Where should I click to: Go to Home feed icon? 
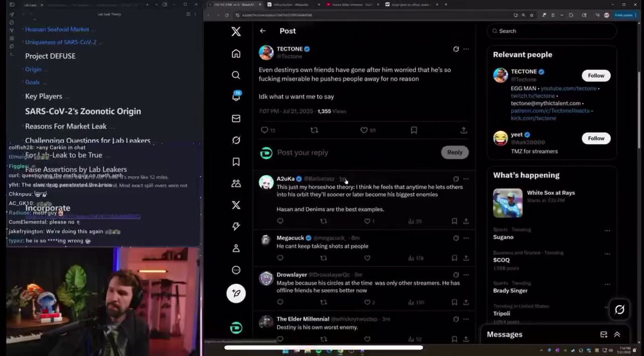click(236, 54)
